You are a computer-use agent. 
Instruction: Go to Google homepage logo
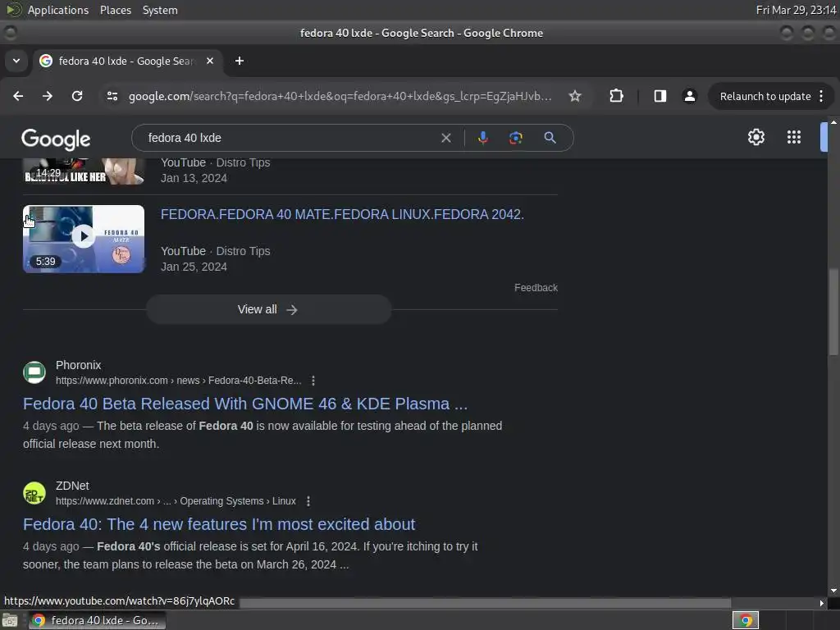56,139
